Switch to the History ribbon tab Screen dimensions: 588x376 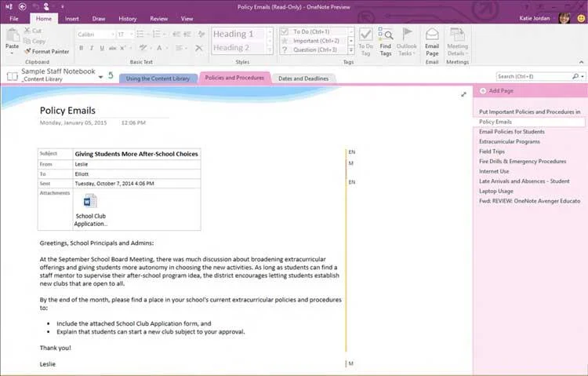[128, 18]
